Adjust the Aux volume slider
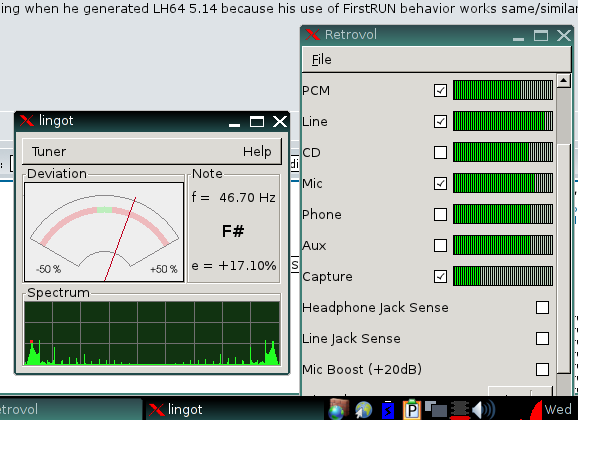This screenshot has height=450, width=600. click(503, 245)
